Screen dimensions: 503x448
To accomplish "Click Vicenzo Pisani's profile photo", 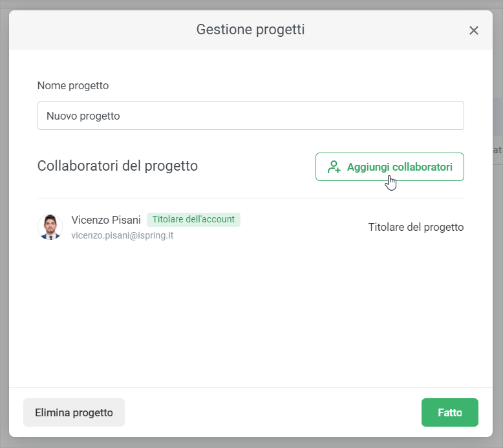I will [x=50, y=227].
